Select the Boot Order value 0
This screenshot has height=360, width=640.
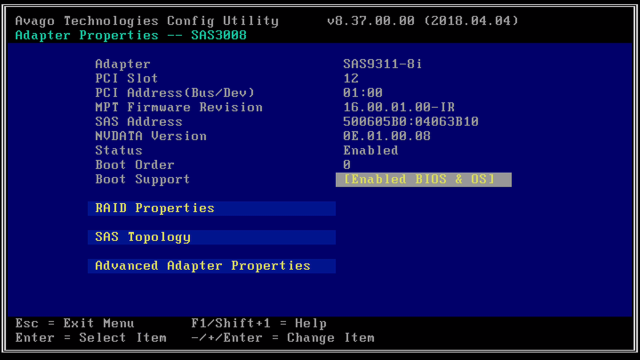(347, 165)
